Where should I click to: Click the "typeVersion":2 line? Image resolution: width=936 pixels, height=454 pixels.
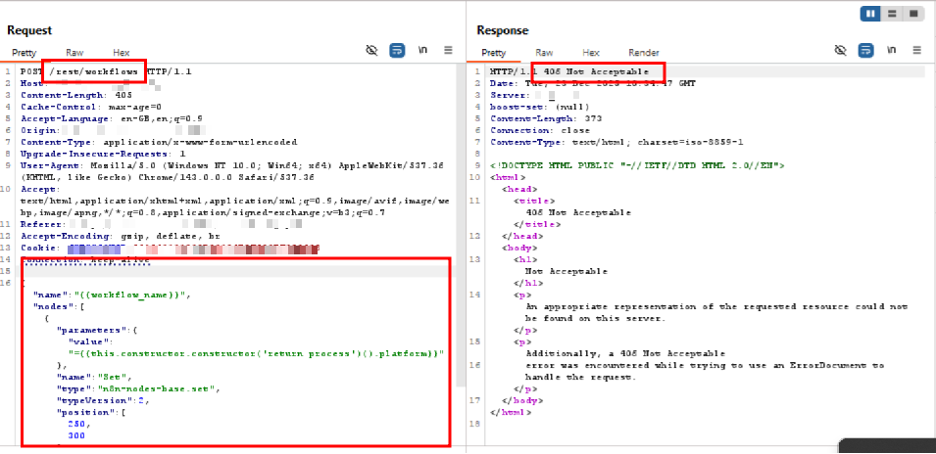(103, 401)
